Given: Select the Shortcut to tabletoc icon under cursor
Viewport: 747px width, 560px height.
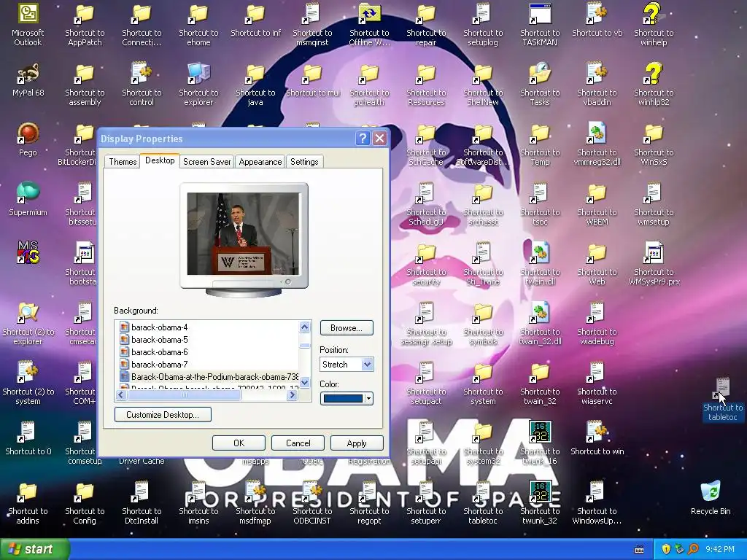Looking at the screenshot, I should (x=721, y=397).
